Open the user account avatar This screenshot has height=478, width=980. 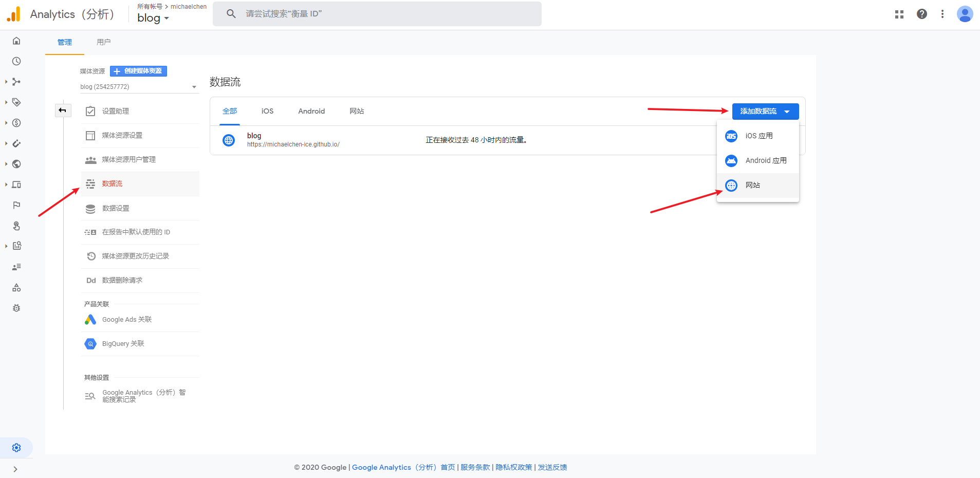coord(965,14)
